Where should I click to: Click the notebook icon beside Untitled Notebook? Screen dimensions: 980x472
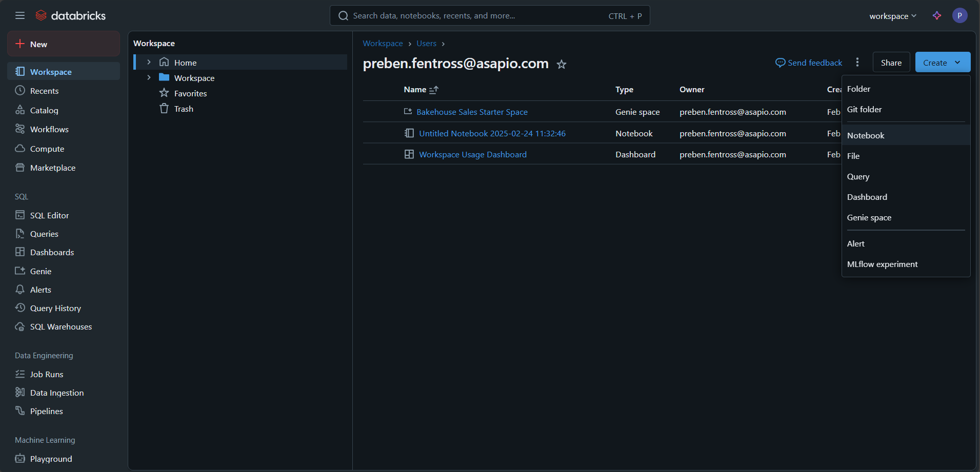(409, 133)
